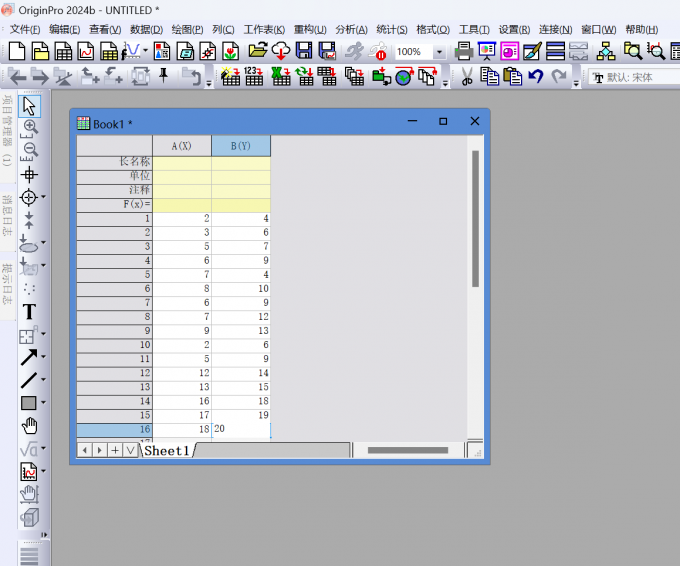Expand Import toolbar overflow options

pyautogui.click(x=445, y=83)
